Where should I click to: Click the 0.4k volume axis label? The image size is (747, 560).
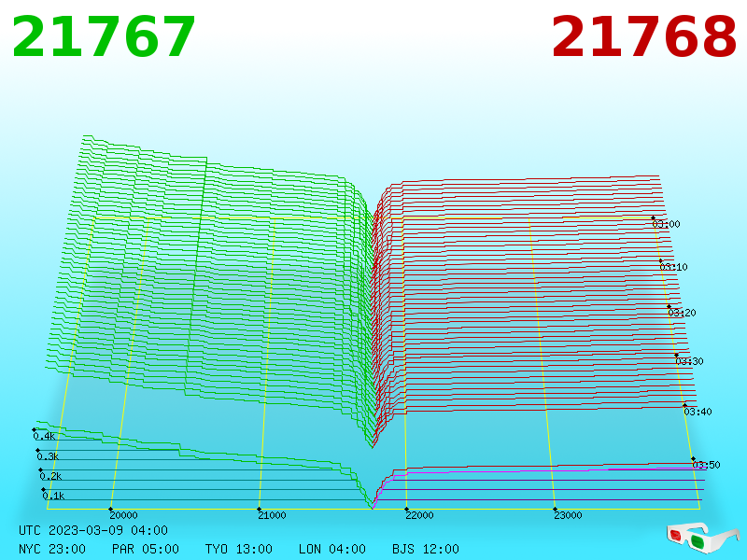tap(44, 436)
